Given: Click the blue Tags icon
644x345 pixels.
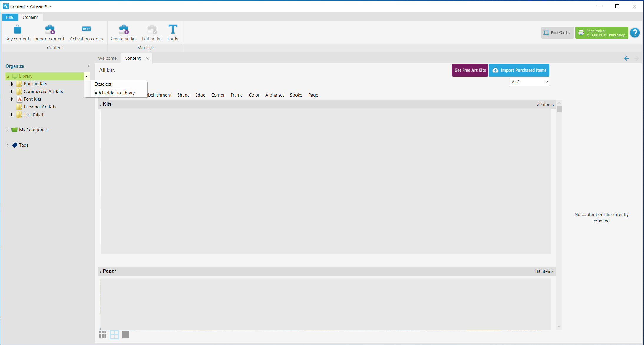Looking at the screenshot, I should [x=15, y=145].
